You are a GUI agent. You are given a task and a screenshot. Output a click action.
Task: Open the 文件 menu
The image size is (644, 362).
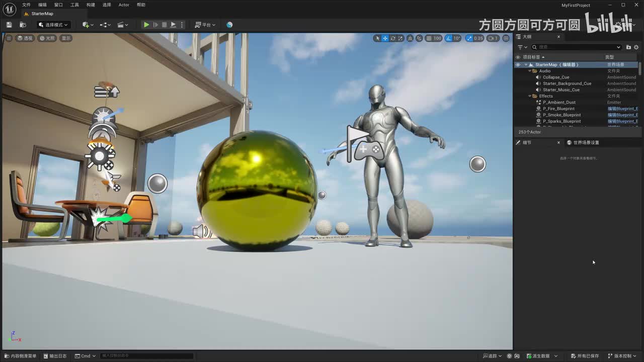pyautogui.click(x=26, y=5)
